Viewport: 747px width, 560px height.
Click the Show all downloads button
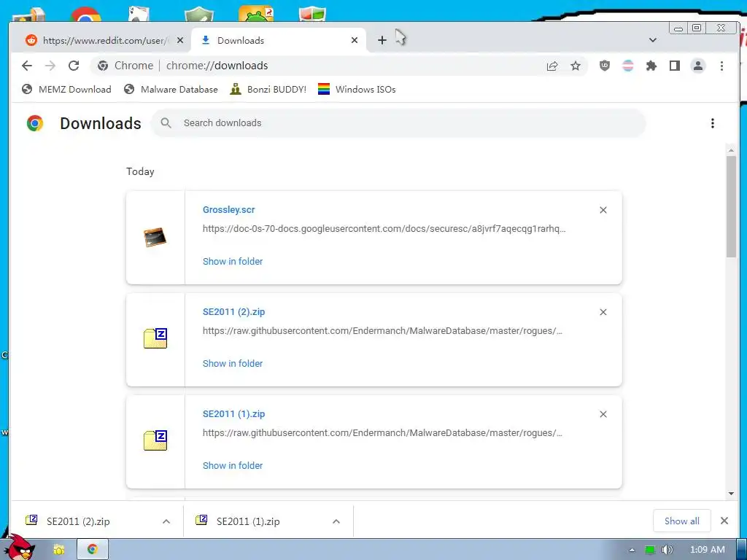682,521
